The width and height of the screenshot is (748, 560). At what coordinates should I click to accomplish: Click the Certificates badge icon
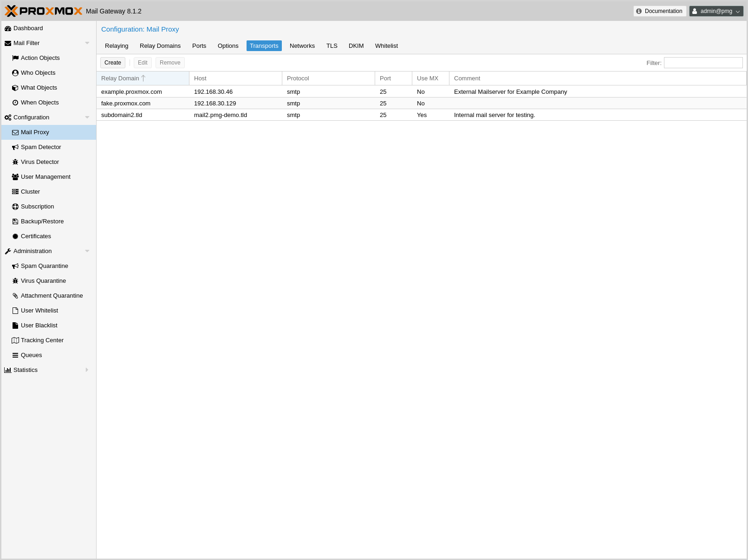[x=15, y=236]
